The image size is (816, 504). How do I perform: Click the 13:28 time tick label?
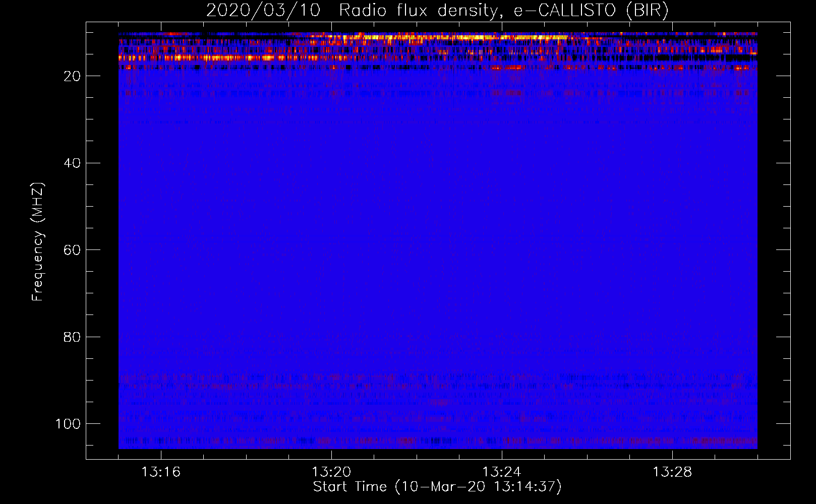point(672,472)
